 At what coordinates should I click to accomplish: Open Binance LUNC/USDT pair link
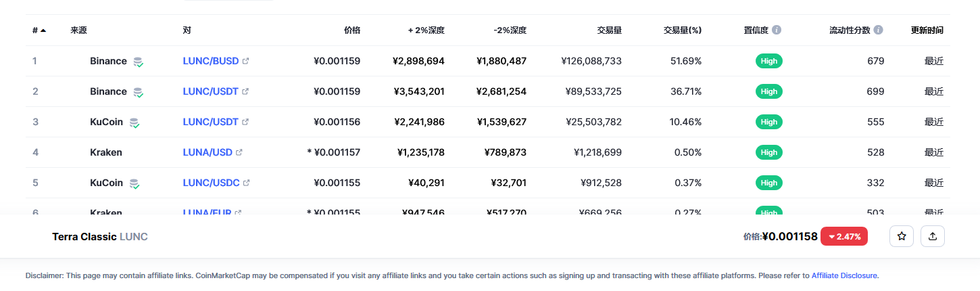point(210,91)
